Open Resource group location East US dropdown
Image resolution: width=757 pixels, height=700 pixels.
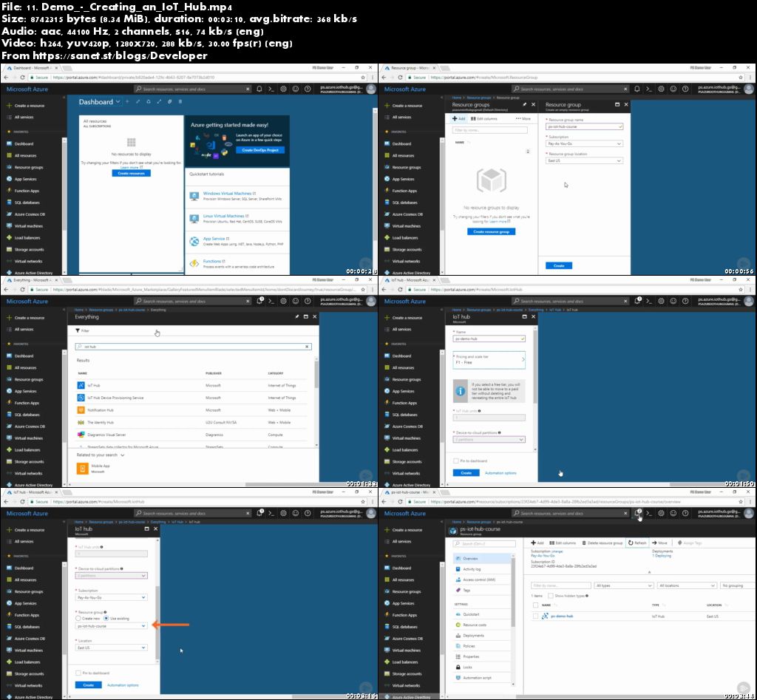click(x=584, y=160)
